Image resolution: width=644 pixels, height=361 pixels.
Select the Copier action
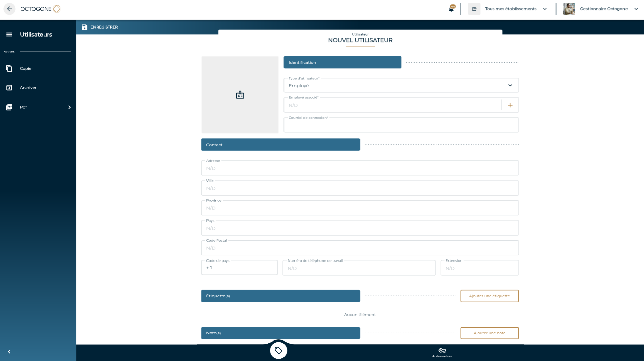26,69
